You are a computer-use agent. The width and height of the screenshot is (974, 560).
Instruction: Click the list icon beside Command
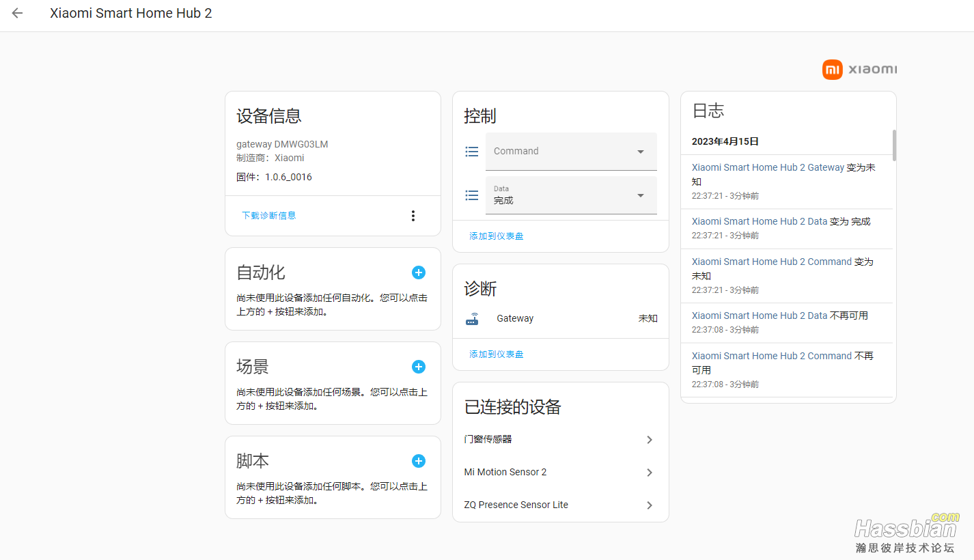click(x=471, y=152)
